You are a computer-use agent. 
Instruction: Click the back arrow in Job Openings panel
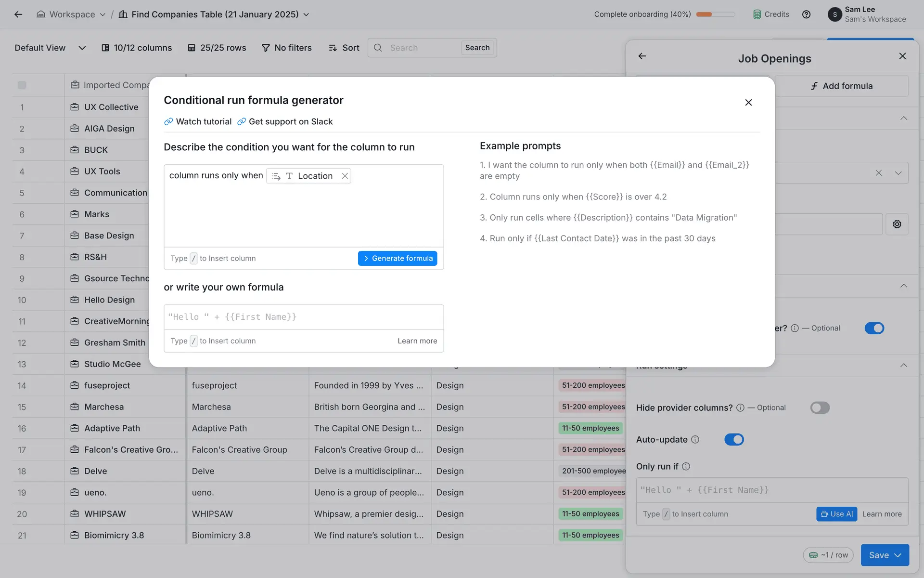coord(642,56)
